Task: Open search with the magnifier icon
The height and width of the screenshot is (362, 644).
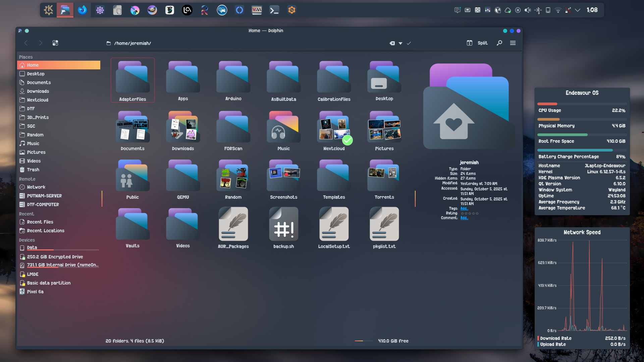Action: (x=499, y=43)
